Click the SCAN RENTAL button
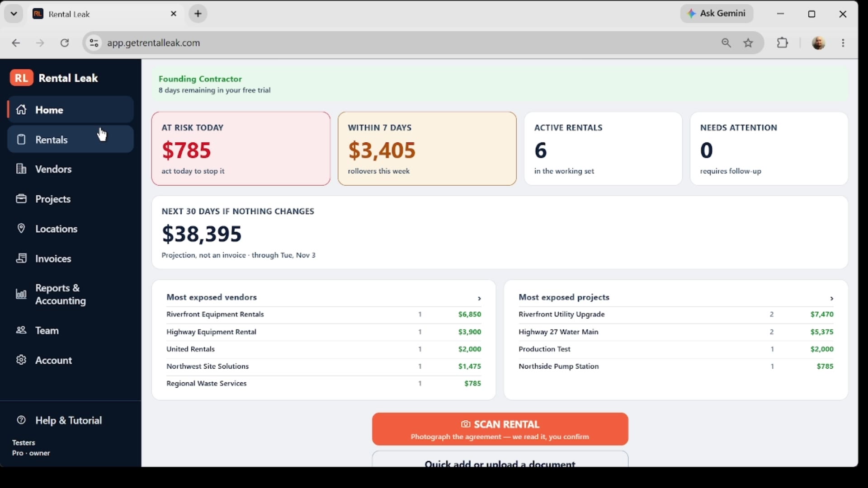Image resolution: width=868 pixels, height=488 pixels. pyautogui.click(x=500, y=429)
